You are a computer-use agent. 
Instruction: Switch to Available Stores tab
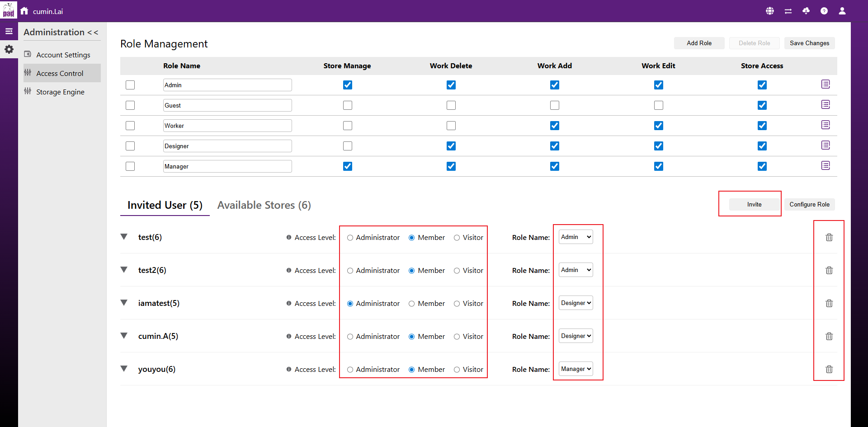tap(264, 205)
